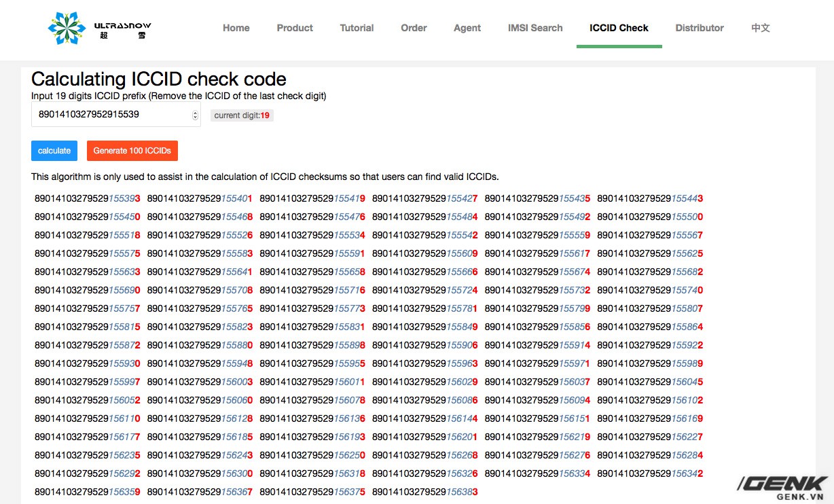Select generated ICCID ending in 156110
Image resolution: width=834 pixels, height=504 pixels.
(x=88, y=419)
